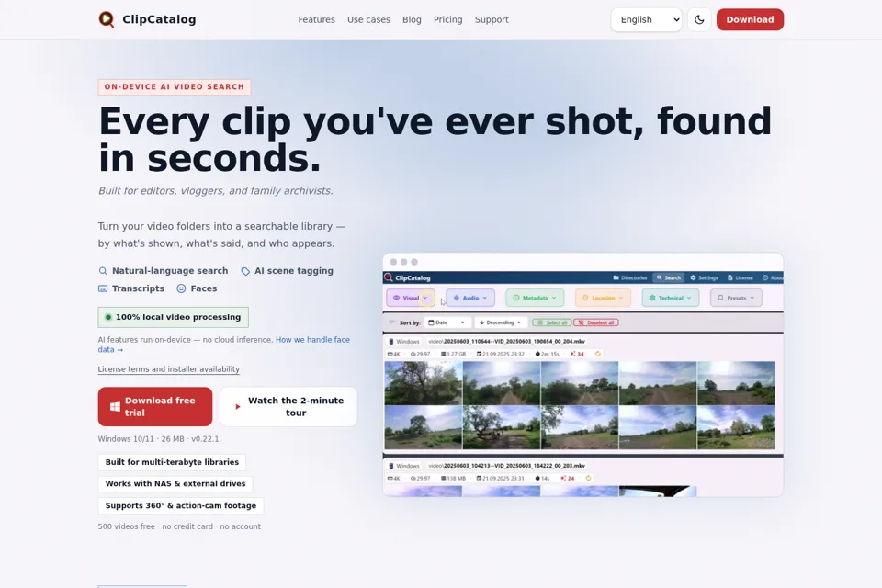Screen dimensions: 882x588
Task: Click the AI scene tagging tag icon
Action: click(x=245, y=271)
